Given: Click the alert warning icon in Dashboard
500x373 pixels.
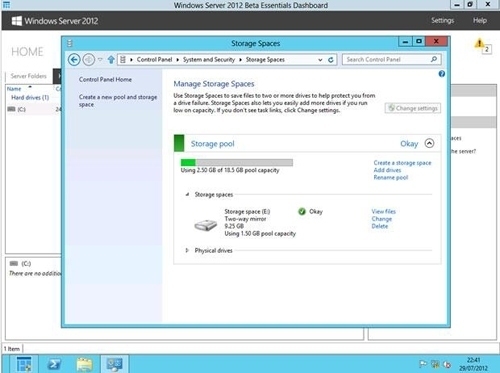Looking at the screenshot, I should point(479,43).
